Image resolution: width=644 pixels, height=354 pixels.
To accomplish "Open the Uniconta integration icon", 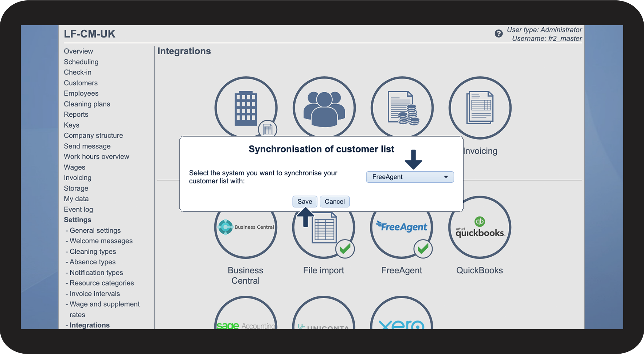I will click(x=324, y=313).
